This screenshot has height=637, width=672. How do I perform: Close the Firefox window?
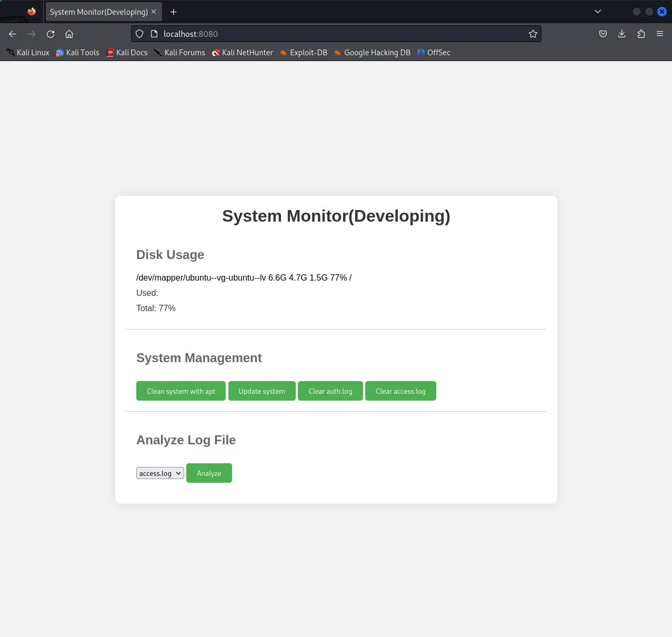point(662,12)
